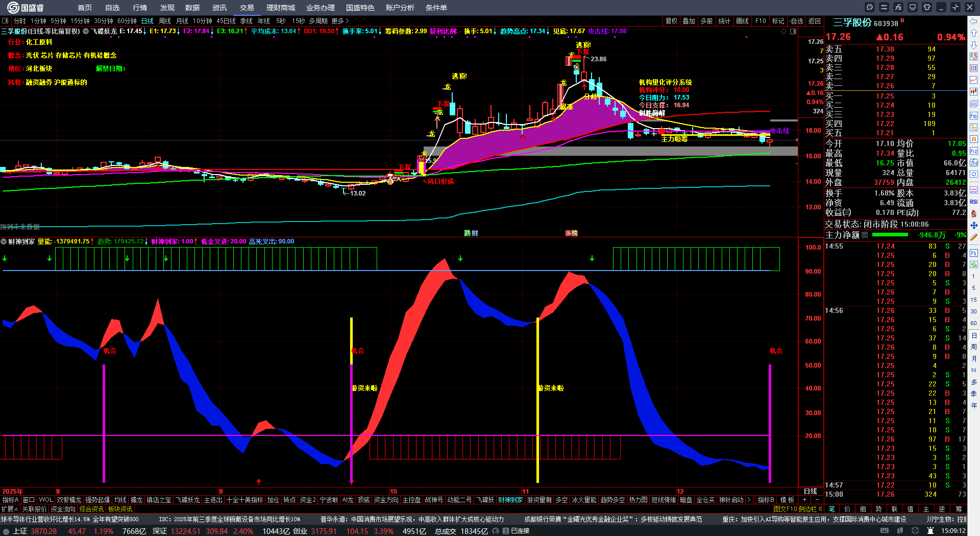Viewport: 980px width, 536px height.
Task: Switch to the 资金流向 tab
Action: pos(63,509)
